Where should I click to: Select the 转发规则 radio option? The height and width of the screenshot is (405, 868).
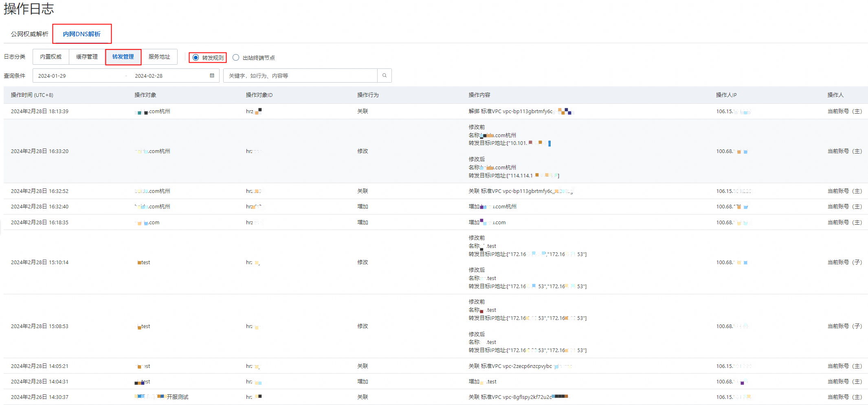pyautogui.click(x=196, y=58)
